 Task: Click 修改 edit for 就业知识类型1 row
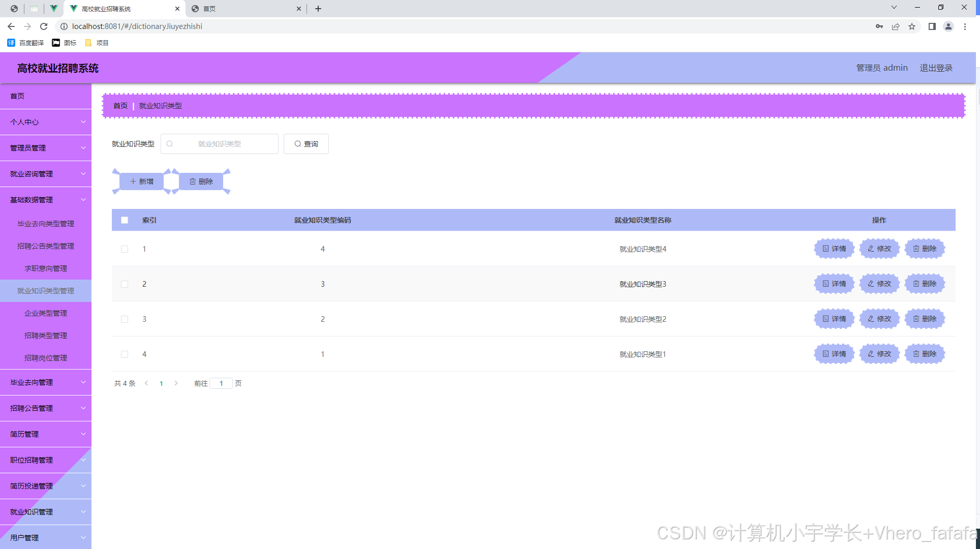tap(879, 354)
